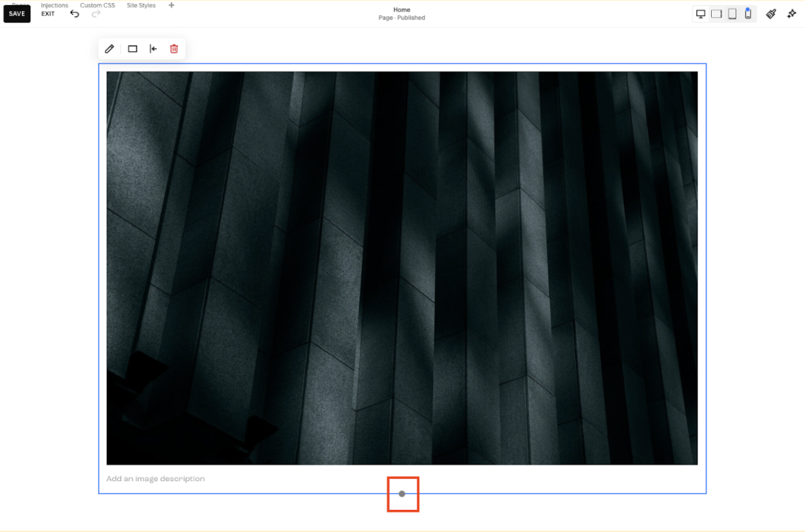Open image design options via the frame icon
The height and width of the screenshot is (532, 805).
click(x=131, y=48)
